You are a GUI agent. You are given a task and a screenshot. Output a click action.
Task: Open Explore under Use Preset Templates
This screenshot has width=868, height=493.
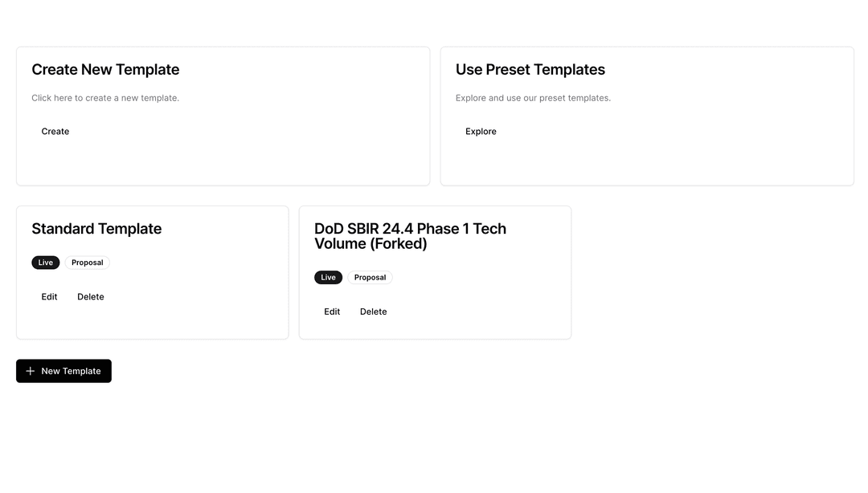point(481,132)
